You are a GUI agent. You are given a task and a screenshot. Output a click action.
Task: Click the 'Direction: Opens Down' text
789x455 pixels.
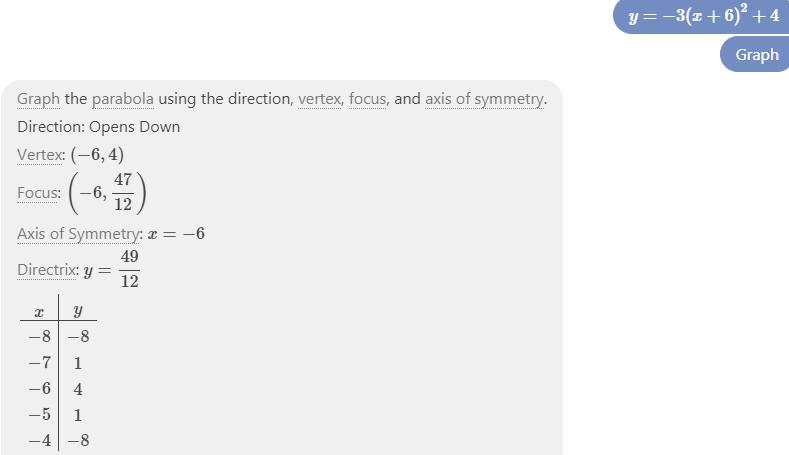pos(99,127)
